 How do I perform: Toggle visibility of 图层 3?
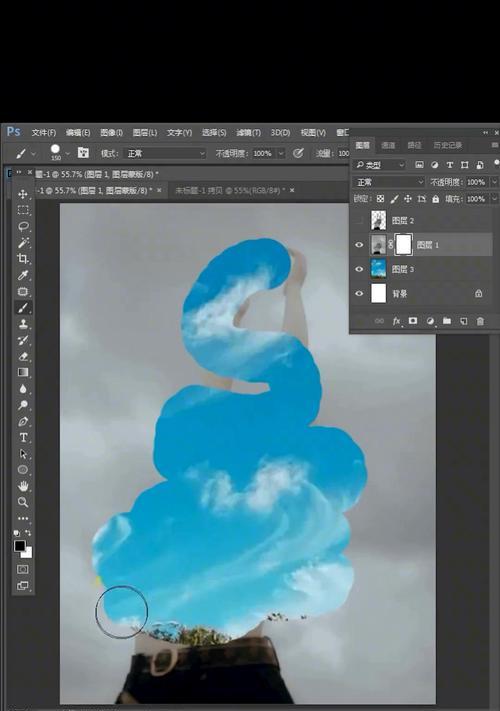pyautogui.click(x=359, y=269)
